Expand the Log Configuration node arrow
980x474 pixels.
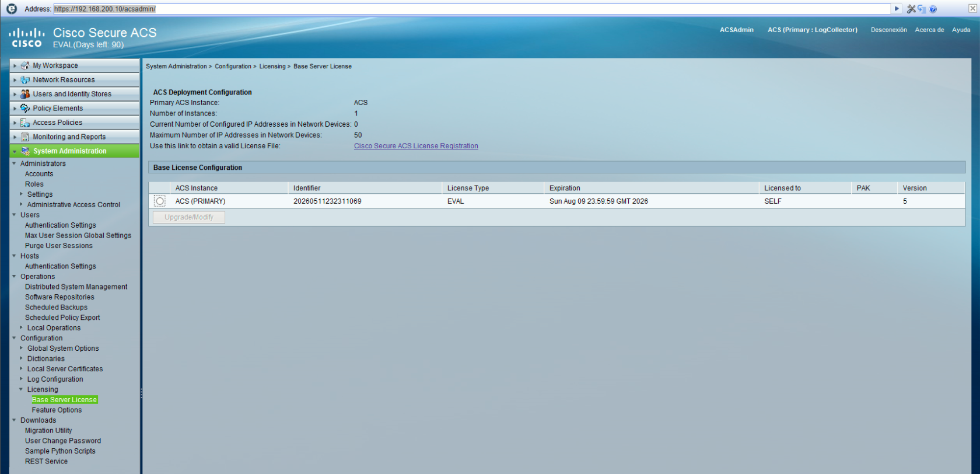[x=22, y=379]
